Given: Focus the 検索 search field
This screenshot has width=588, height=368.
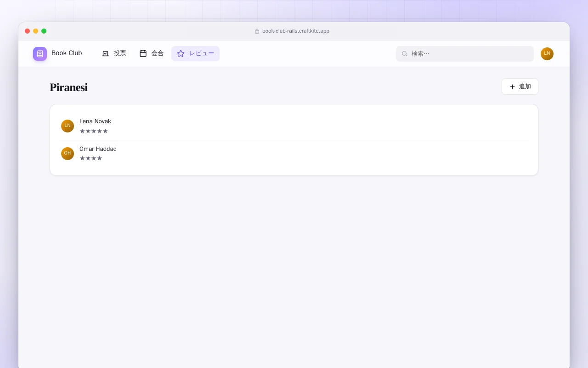Looking at the screenshot, I should [465, 54].
